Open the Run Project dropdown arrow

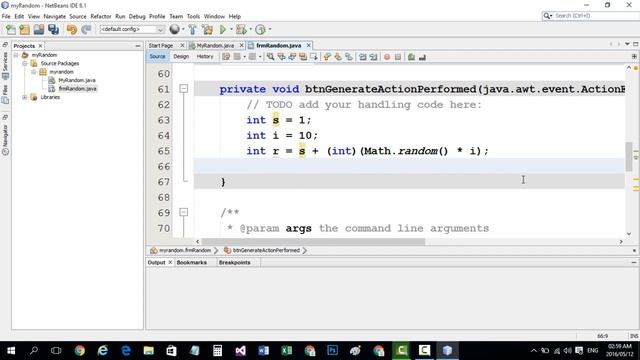pyautogui.click(x=231, y=29)
